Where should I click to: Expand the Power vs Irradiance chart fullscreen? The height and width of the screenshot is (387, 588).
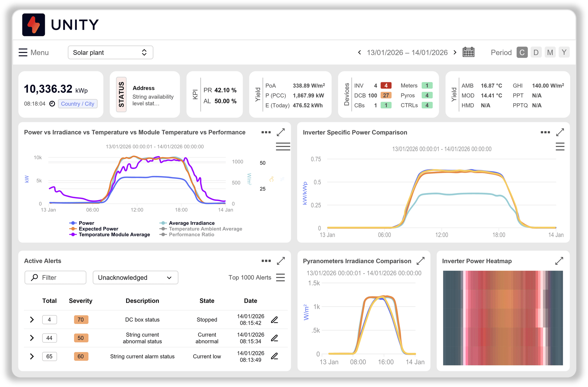281,132
